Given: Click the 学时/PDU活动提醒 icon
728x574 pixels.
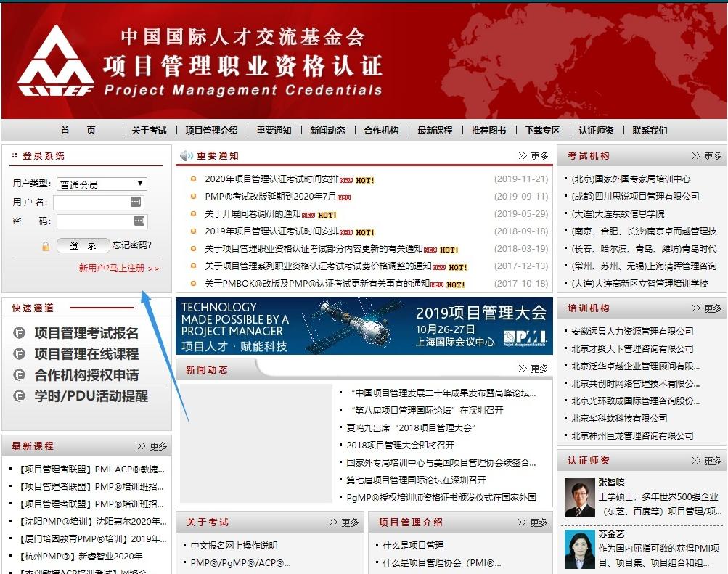Looking at the screenshot, I should [20, 395].
